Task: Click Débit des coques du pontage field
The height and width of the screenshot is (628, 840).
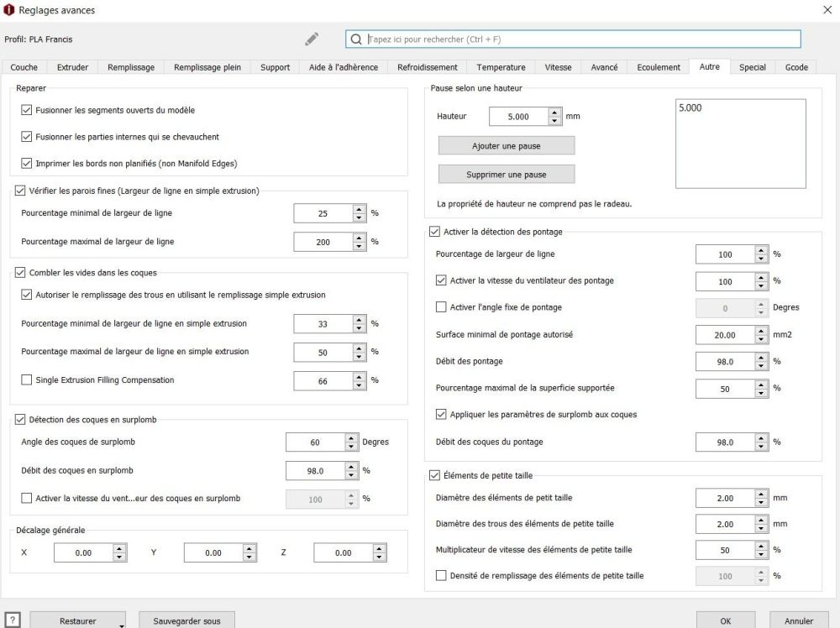Action: (x=726, y=442)
